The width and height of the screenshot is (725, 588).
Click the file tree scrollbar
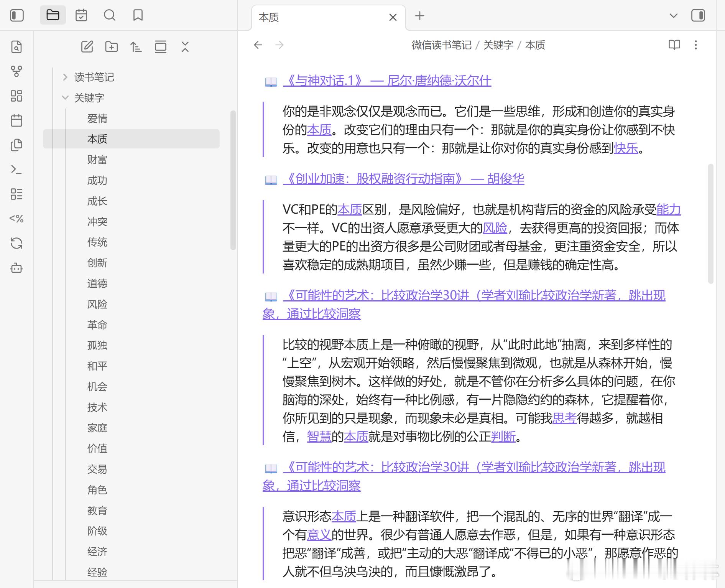[x=233, y=180]
